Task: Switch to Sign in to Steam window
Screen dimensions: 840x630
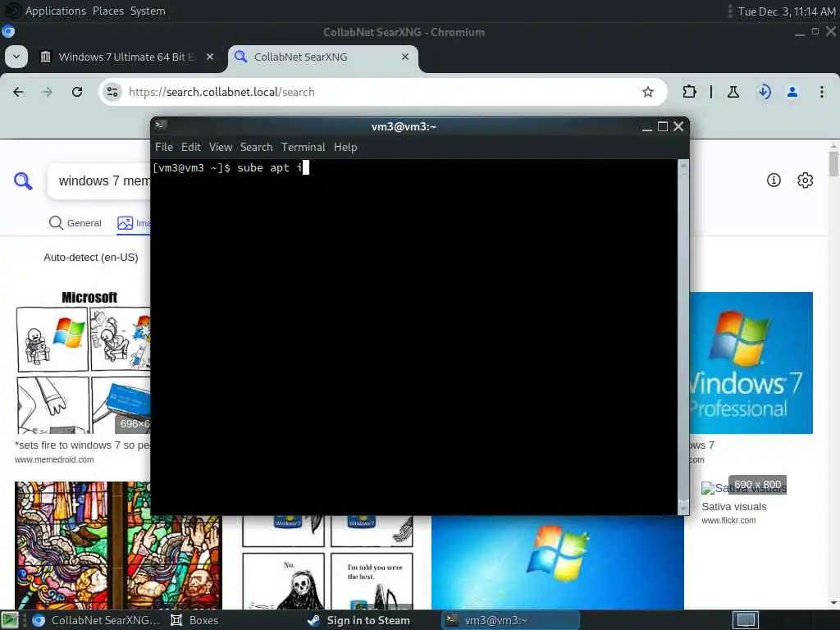Action: [x=359, y=620]
